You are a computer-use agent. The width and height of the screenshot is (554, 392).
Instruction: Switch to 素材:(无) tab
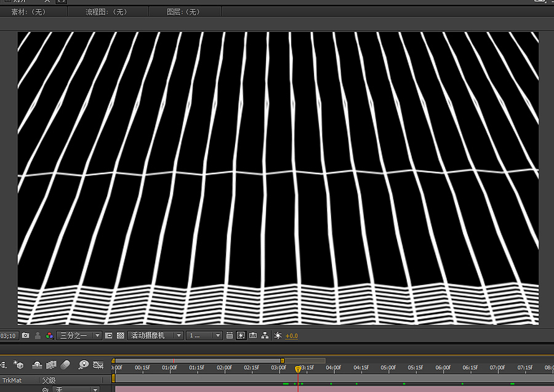click(x=29, y=12)
